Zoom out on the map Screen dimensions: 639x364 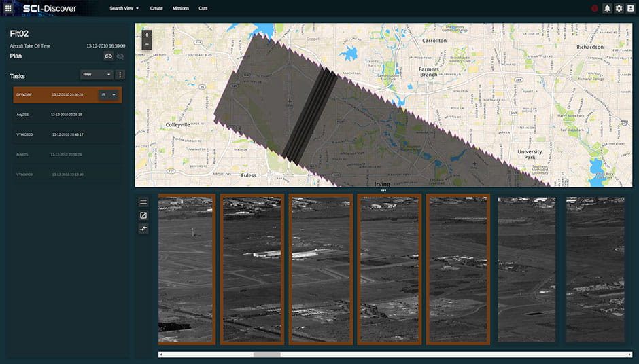coord(147,44)
